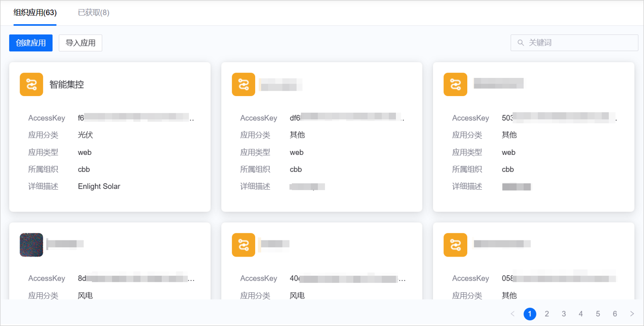Click the orange app icon in the top-middle card
The image size is (644, 326).
click(x=243, y=85)
